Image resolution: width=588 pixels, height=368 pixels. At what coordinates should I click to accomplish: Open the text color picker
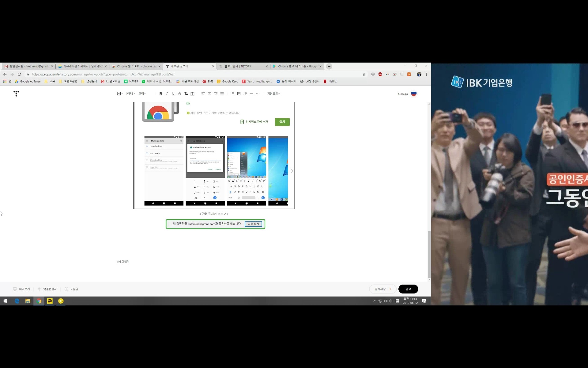tap(186, 94)
